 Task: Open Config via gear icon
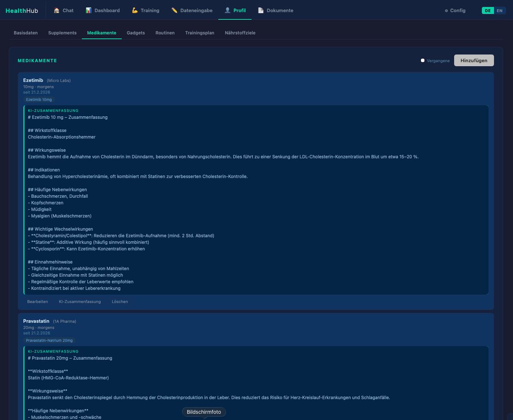pyautogui.click(x=446, y=11)
